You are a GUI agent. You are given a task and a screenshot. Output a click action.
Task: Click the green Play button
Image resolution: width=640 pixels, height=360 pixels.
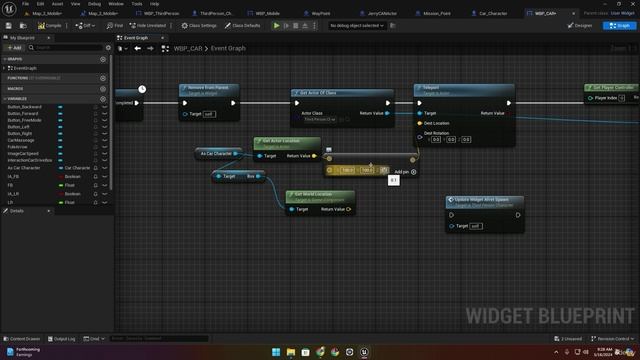[276, 26]
